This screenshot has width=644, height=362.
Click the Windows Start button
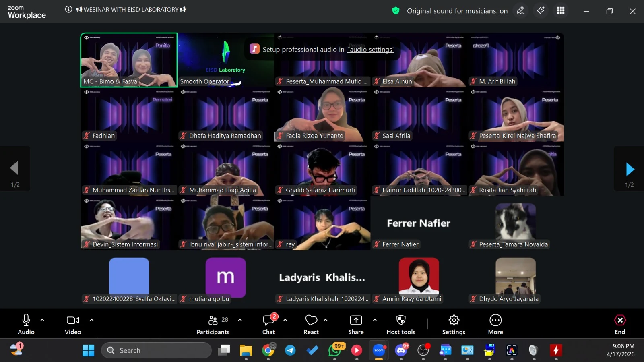[88, 350]
